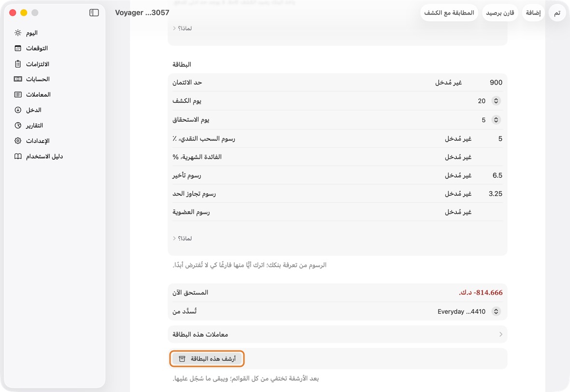Open دليل الاستخدام guide
The height and width of the screenshot is (392, 570).
(55, 156)
